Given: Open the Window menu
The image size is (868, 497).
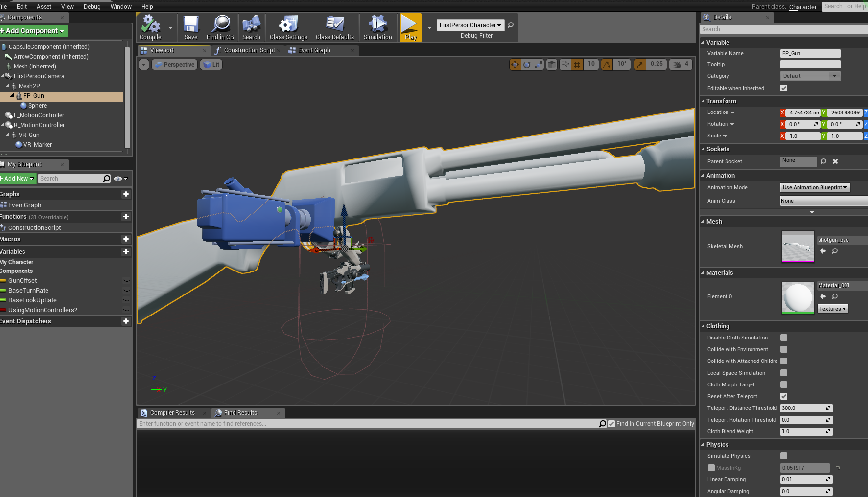Looking at the screenshot, I should [121, 6].
